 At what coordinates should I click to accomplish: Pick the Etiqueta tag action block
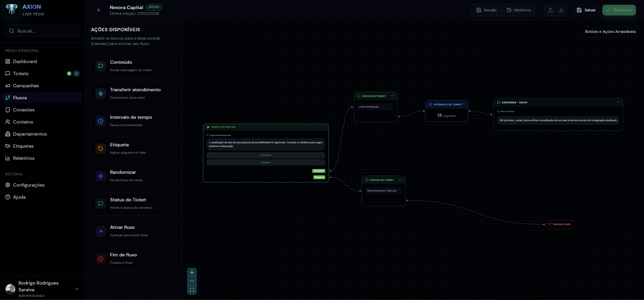coord(134,149)
